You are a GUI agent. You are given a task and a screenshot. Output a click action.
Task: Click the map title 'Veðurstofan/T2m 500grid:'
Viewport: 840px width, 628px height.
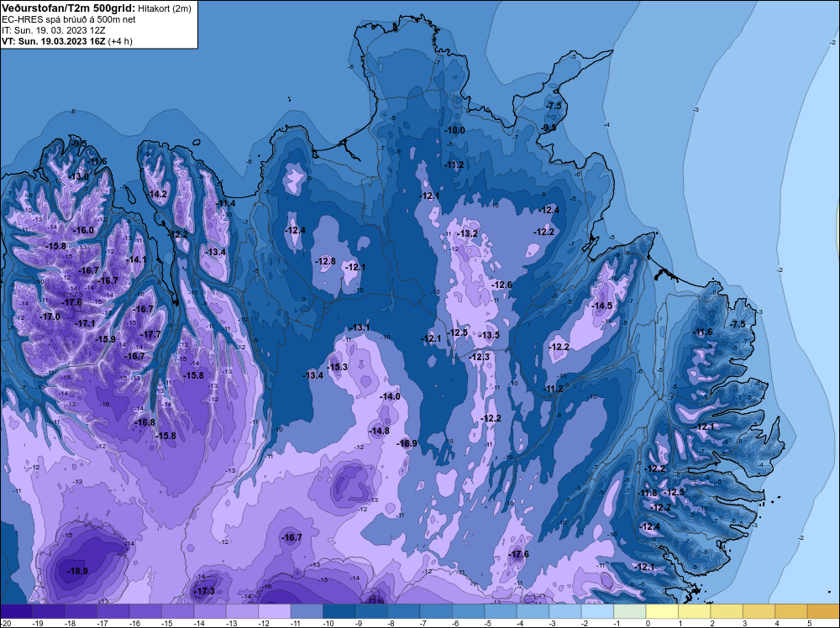pos(69,8)
